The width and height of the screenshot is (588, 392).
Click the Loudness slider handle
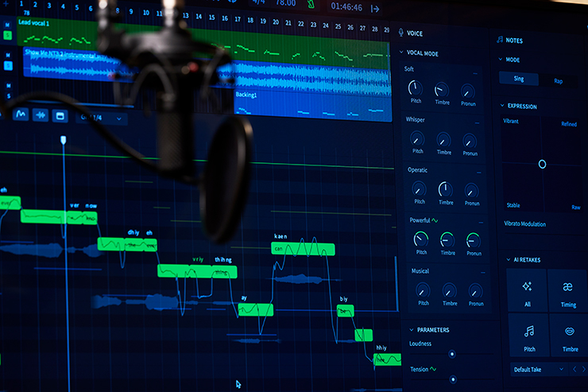point(452,354)
